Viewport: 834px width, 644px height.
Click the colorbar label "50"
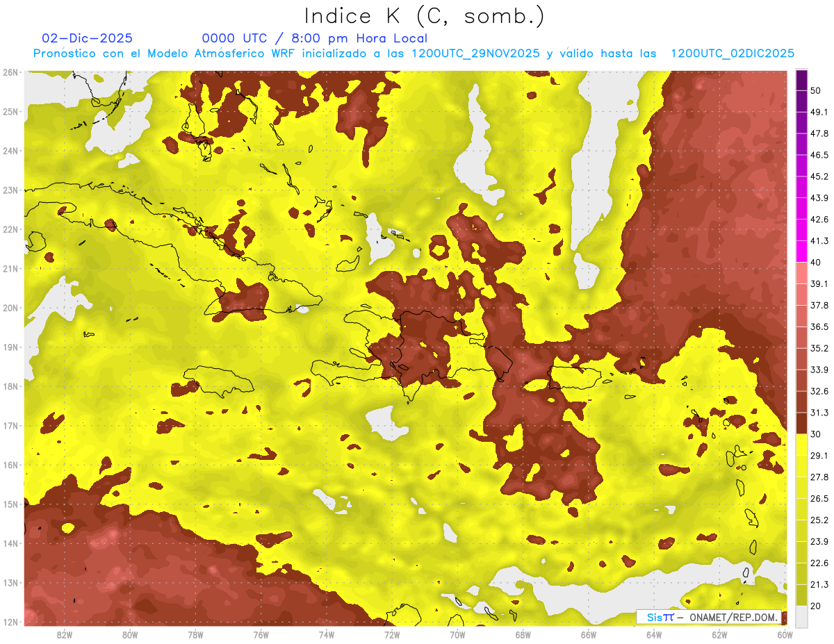(816, 91)
